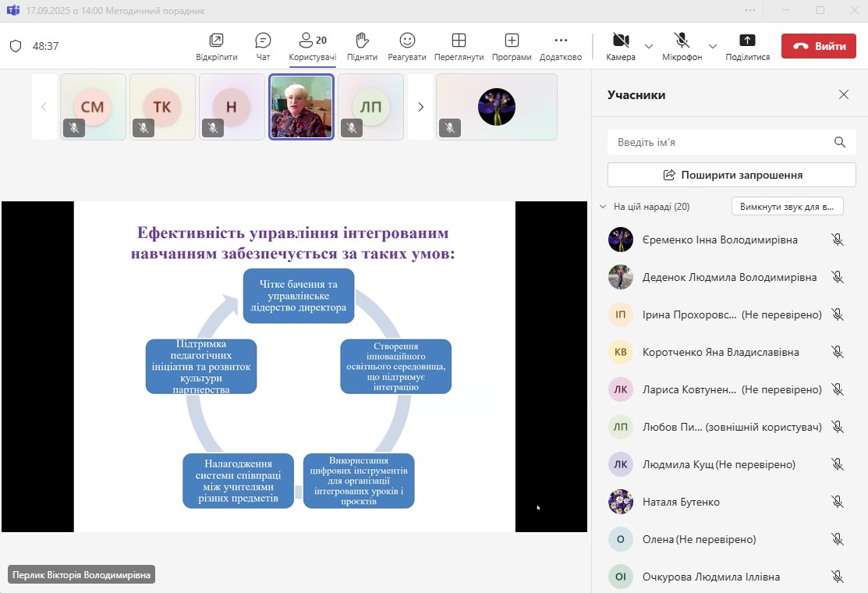Show next participant thumbnails with right arrow

tap(420, 107)
